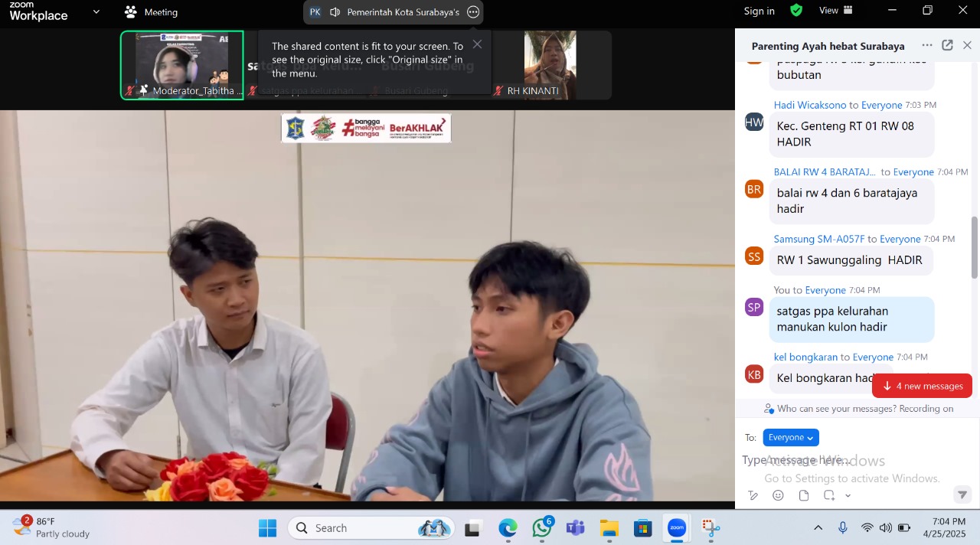Screen dimensions: 980x545
Task: Open Microsoft Store from the taskbar
Action: 642,528
